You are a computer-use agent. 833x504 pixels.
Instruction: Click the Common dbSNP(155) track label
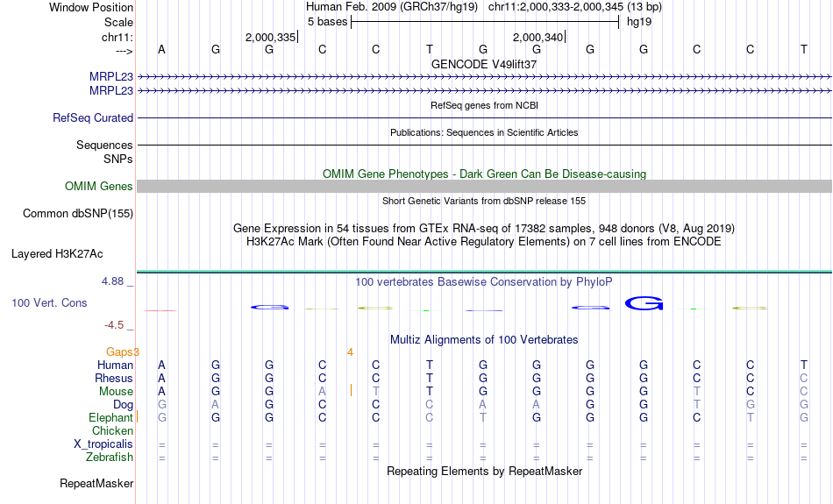point(77,214)
